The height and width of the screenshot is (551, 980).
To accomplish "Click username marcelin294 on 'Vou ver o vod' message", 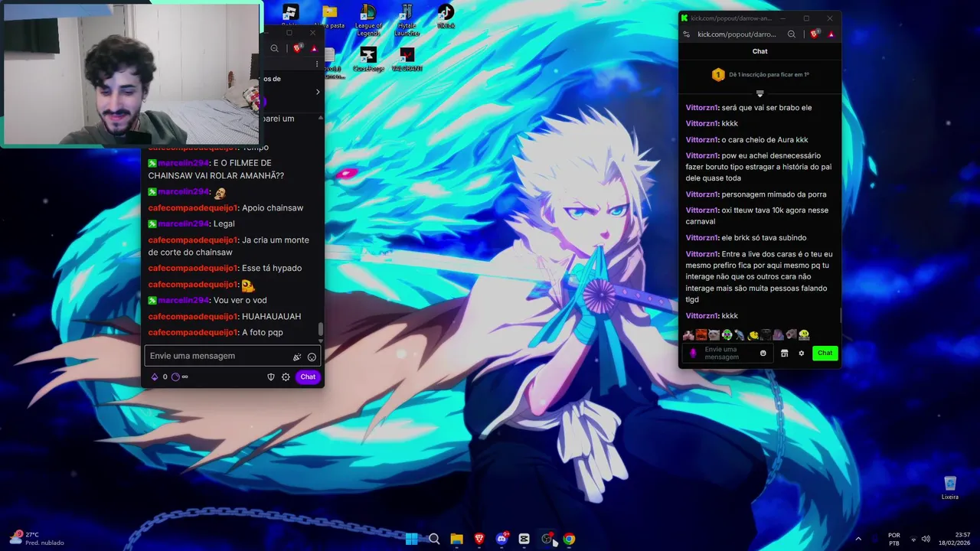I will coord(184,300).
